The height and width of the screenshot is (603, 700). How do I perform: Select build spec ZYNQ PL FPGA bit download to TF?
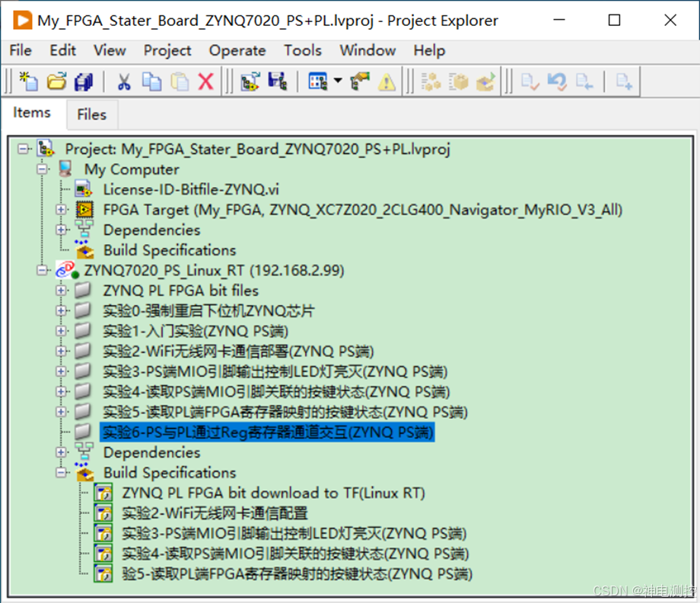[274, 493]
